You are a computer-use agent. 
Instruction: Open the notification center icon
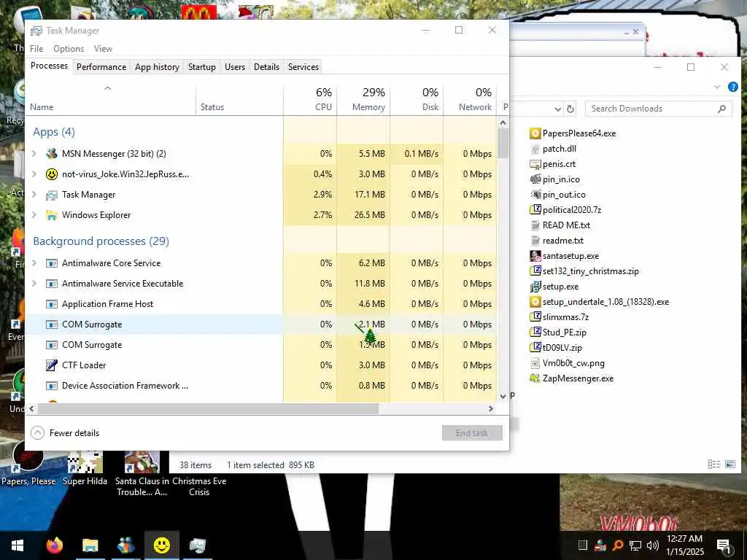724,545
